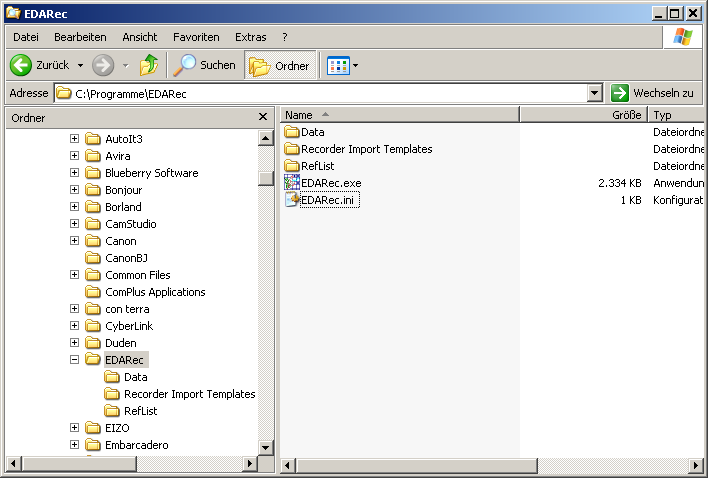Select the EDARec.exe application icon

click(x=292, y=182)
